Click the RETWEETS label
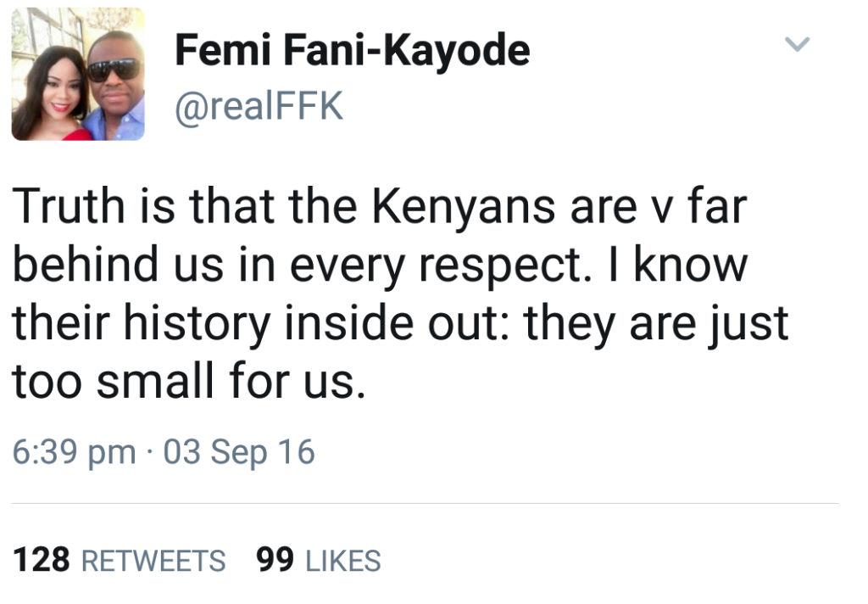868x604 pixels. [x=153, y=561]
